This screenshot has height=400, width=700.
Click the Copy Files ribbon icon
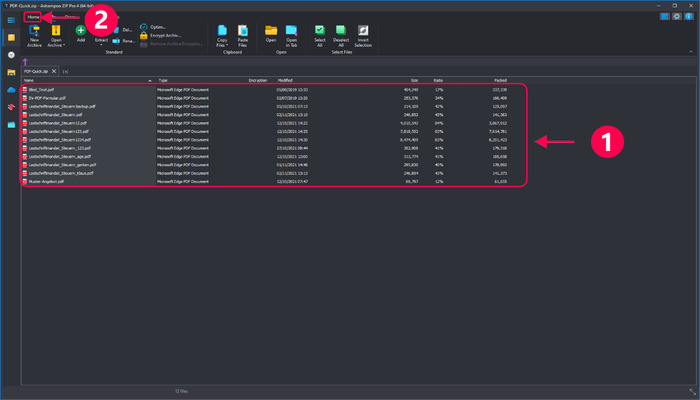click(x=222, y=30)
